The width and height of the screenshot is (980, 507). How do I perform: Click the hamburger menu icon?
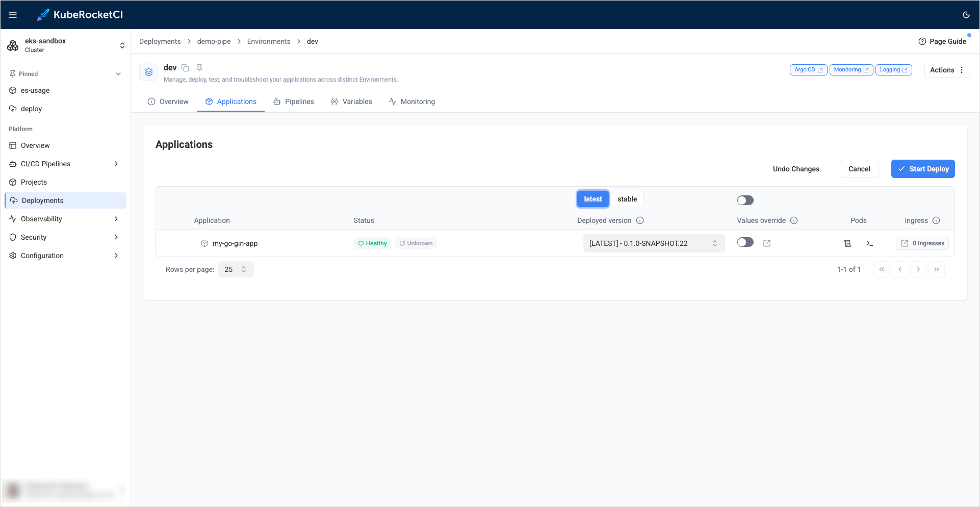[x=13, y=15]
